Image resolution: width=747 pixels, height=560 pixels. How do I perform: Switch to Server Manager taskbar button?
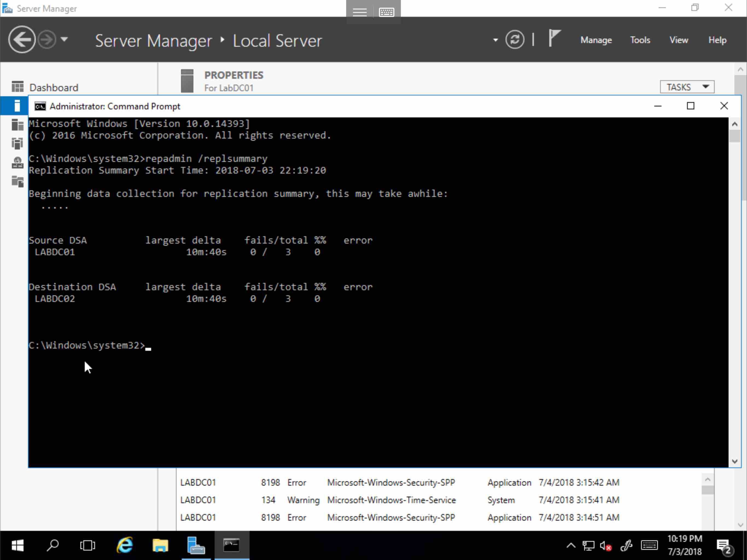196,546
